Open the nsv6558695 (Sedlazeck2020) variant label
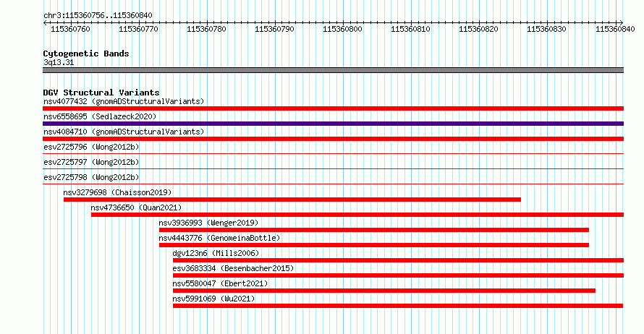This screenshot has width=644, height=334. point(100,116)
